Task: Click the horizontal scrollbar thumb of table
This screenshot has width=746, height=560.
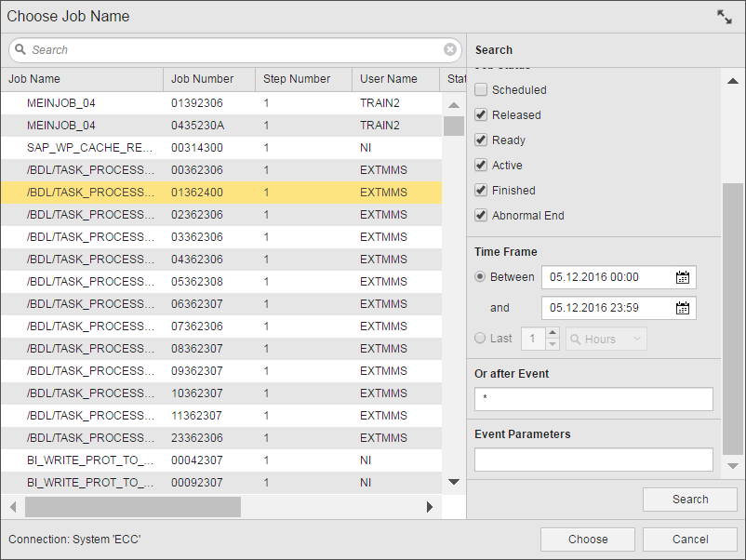Action: click(133, 507)
